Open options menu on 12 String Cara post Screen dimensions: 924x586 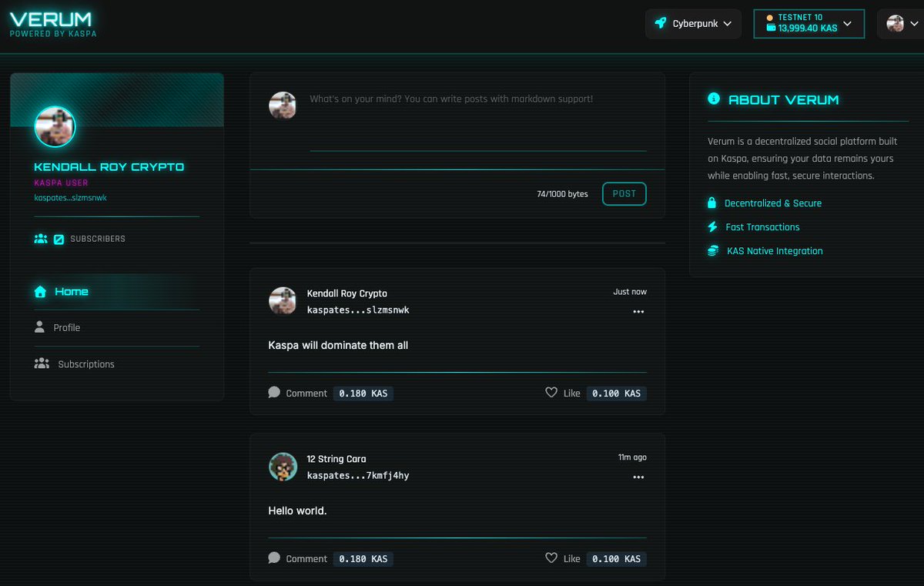coord(638,477)
